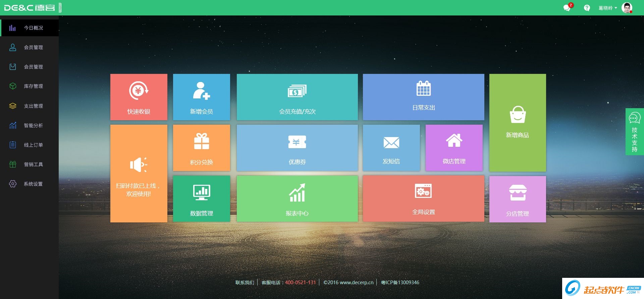Go to 库存管理 in the sidebar
Image resolution: width=644 pixels, height=299 pixels.
pyautogui.click(x=30, y=86)
